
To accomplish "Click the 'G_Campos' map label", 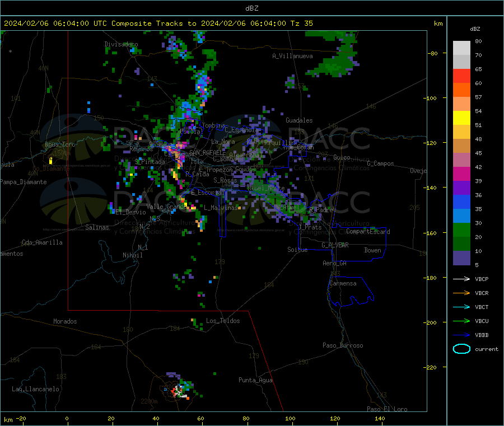I will coord(380,163).
